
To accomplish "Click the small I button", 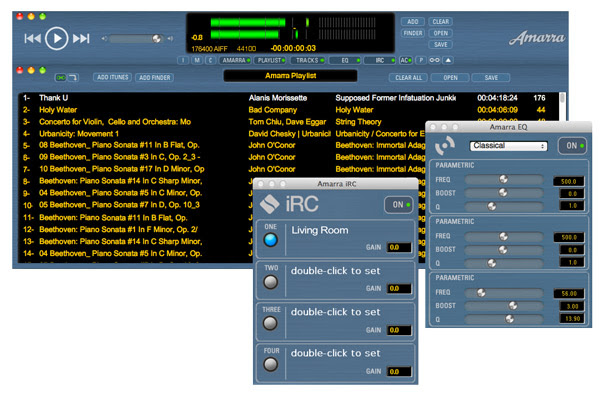I will point(183,60).
